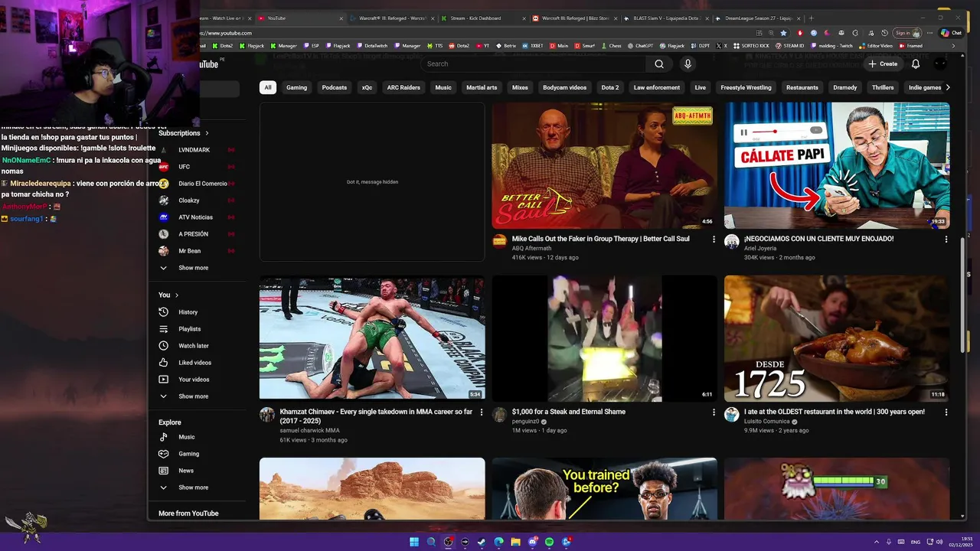
Task: Bookmark this page with the star icon
Action: (783, 33)
